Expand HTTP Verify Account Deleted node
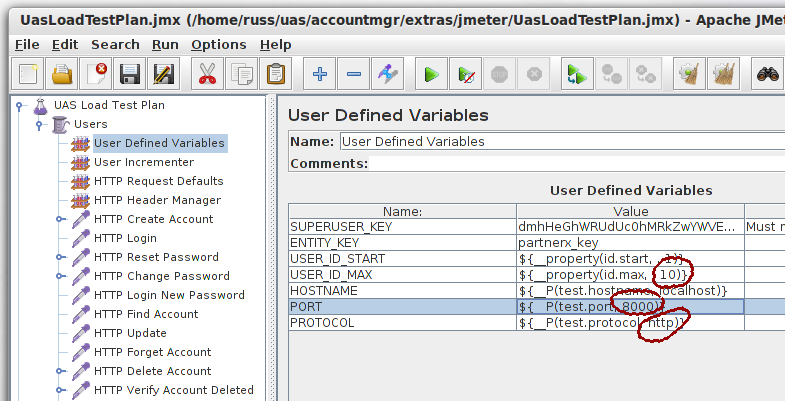Screen dimensions: 785x401 [x=60, y=390]
